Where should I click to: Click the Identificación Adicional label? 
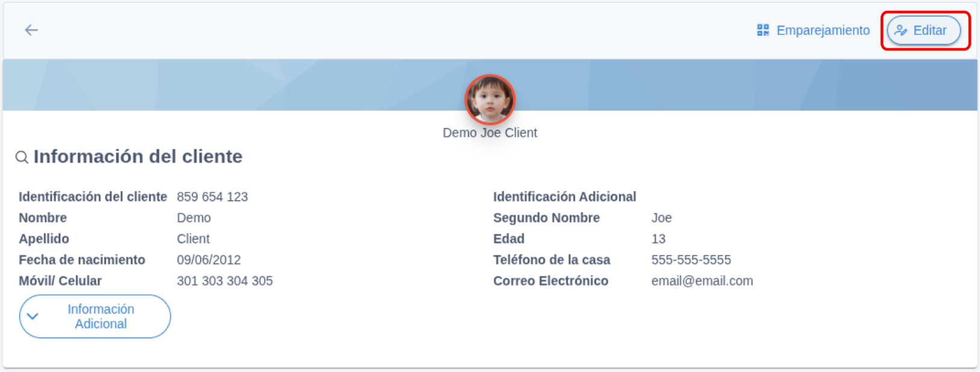565,197
